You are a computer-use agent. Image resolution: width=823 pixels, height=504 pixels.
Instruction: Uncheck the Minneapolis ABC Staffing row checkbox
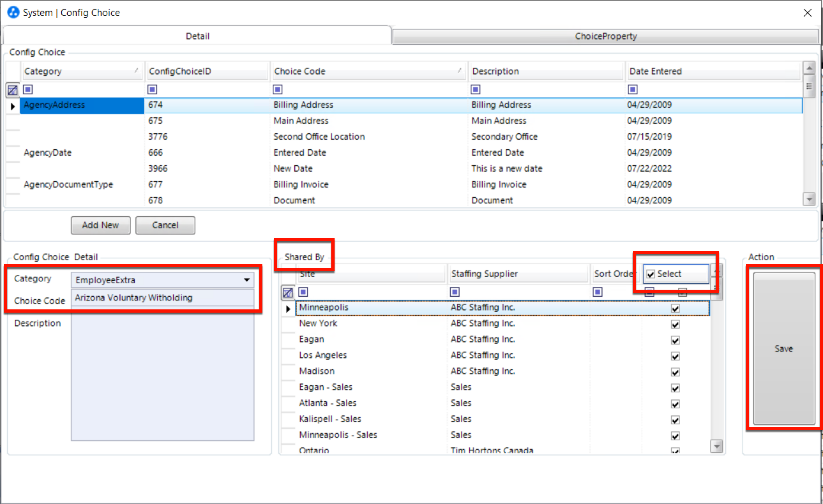(x=675, y=308)
